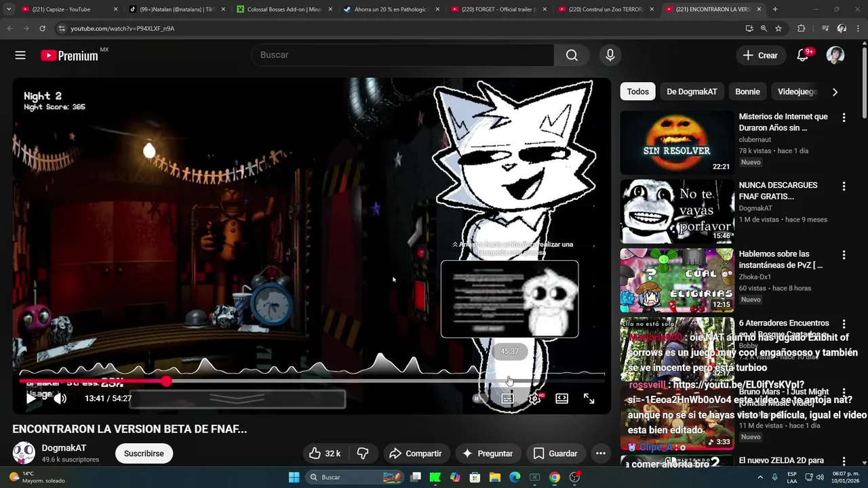Open Google Chrome from taskbar
The height and width of the screenshot is (488, 868).
pos(555,477)
